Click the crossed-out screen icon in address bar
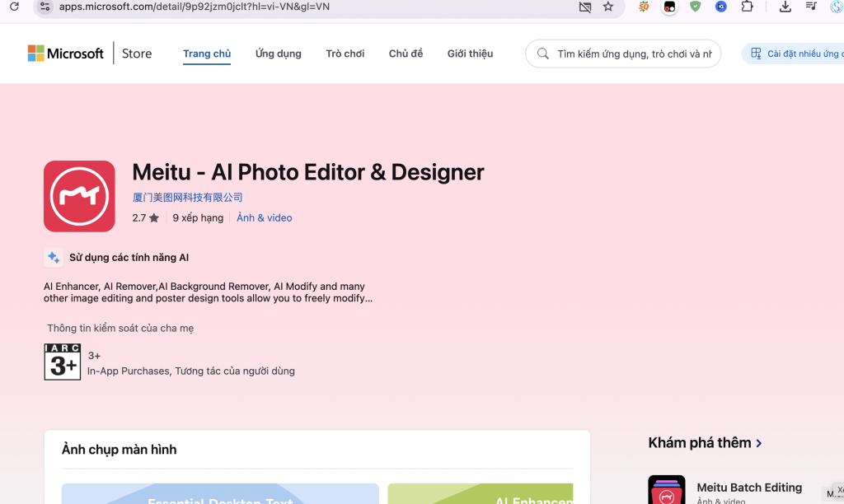The image size is (844, 504). coord(585,7)
